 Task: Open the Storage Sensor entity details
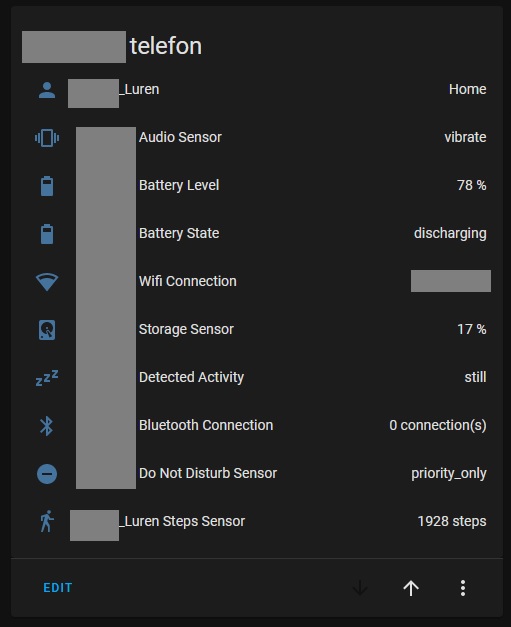pyautogui.click(x=261, y=329)
